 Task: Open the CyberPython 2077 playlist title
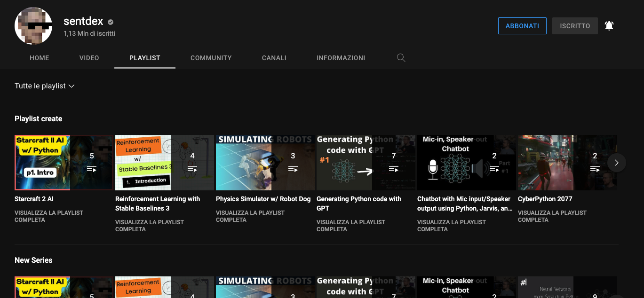tap(545, 199)
